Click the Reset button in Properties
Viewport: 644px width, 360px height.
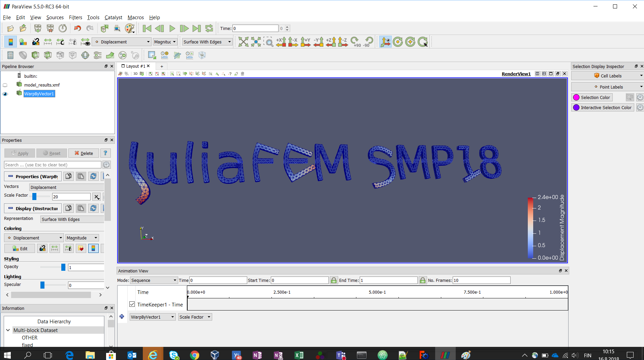[x=52, y=153]
